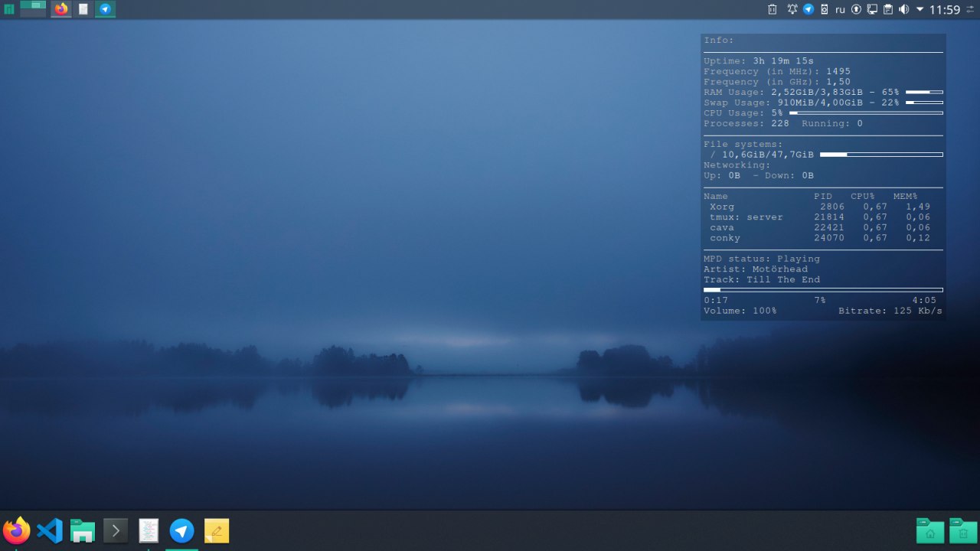This screenshot has width=980, height=551.
Task: Open the notifications bell in the system tray
Action: pos(792,9)
